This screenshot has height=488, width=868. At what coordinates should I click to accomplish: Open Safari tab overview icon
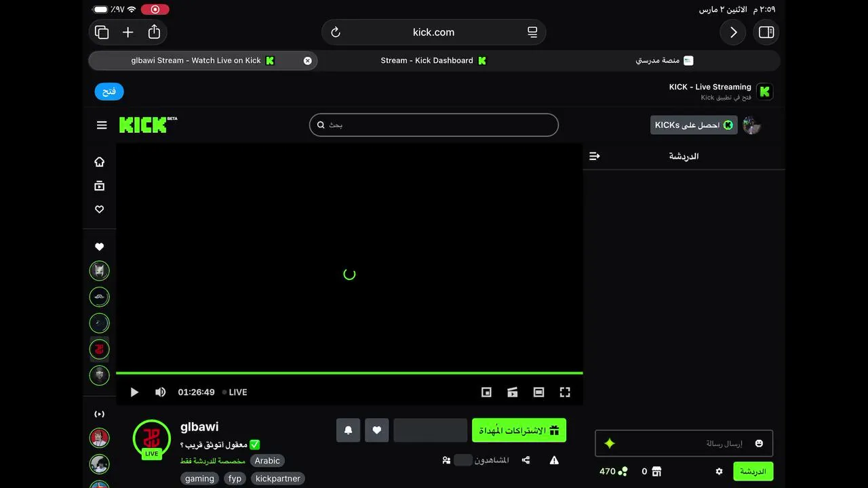point(102,32)
